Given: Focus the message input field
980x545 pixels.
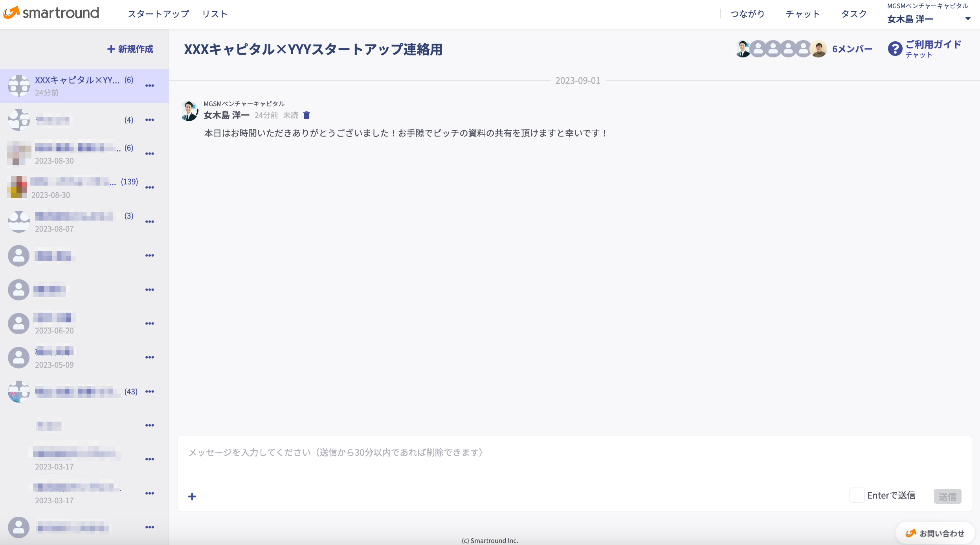Looking at the screenshot, I should (574, 458).
